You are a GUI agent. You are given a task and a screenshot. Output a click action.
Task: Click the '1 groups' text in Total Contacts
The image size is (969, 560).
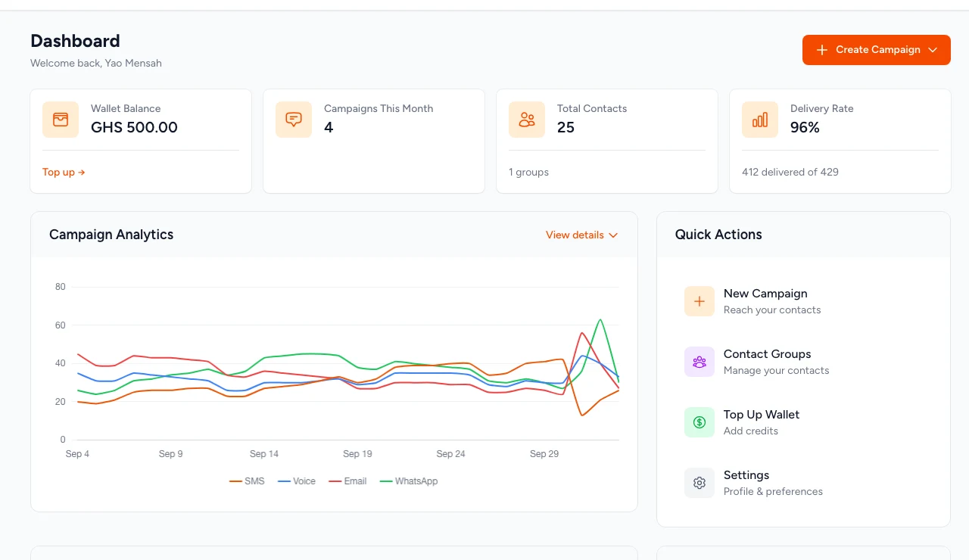[528, 172]
